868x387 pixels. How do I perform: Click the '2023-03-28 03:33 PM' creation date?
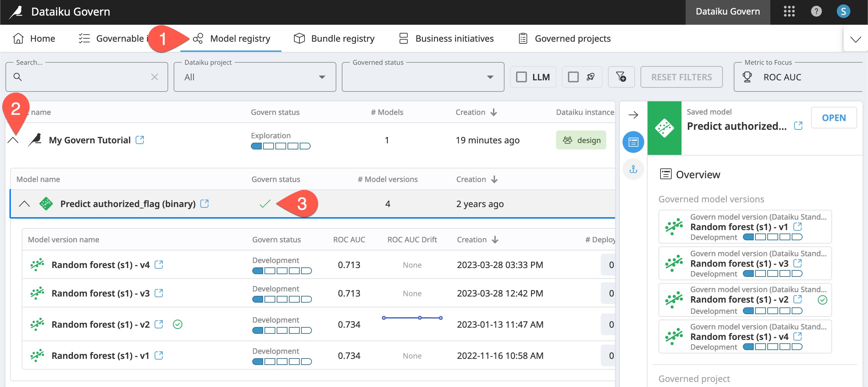500,265
